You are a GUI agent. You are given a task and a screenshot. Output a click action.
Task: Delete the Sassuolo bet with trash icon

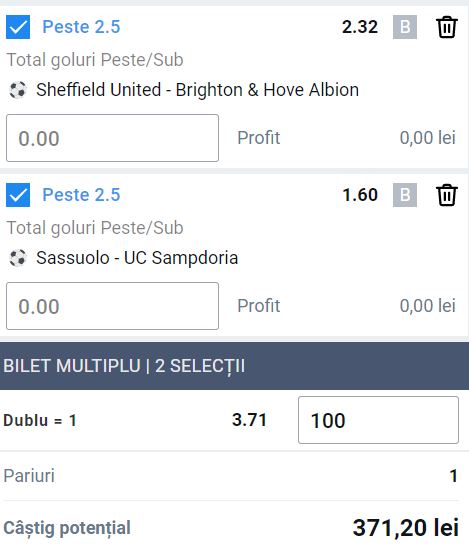click(x=447, y=195)
